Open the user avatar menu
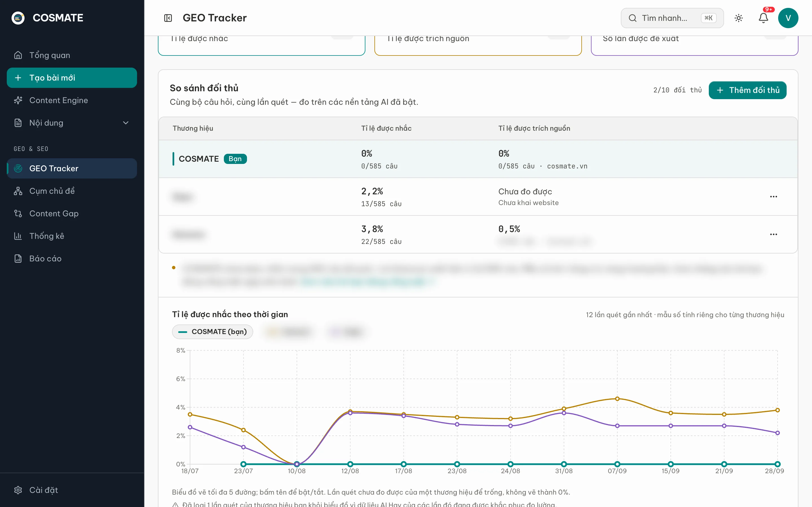Screen dimensions: 812x507 (788, 18)
